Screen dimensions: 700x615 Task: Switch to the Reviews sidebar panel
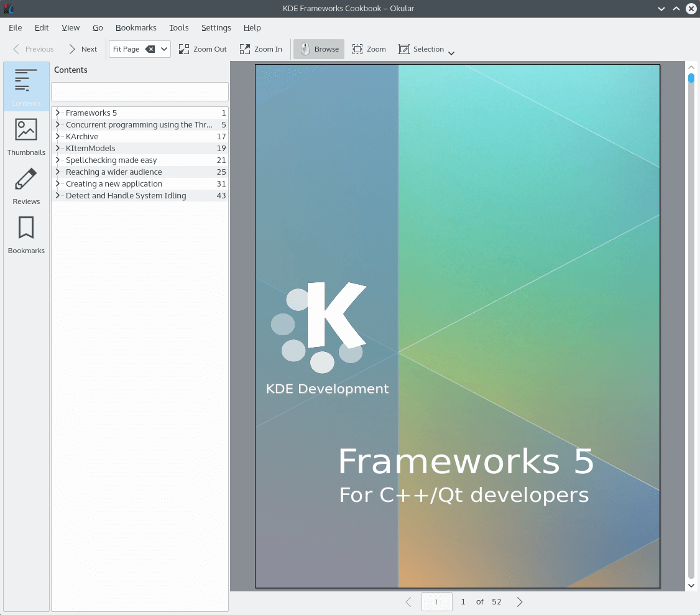tap(26, 185)
